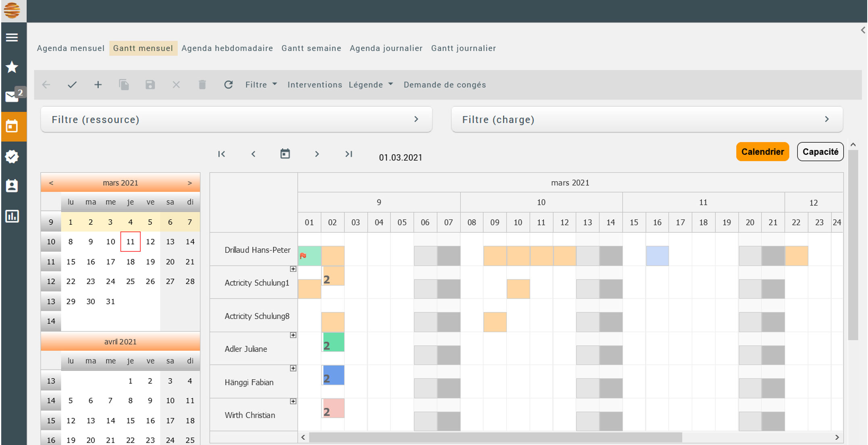This screenshot has width=868, height=445.
Task: Click the cancel X toolbar icon
Action: (176, 85)
